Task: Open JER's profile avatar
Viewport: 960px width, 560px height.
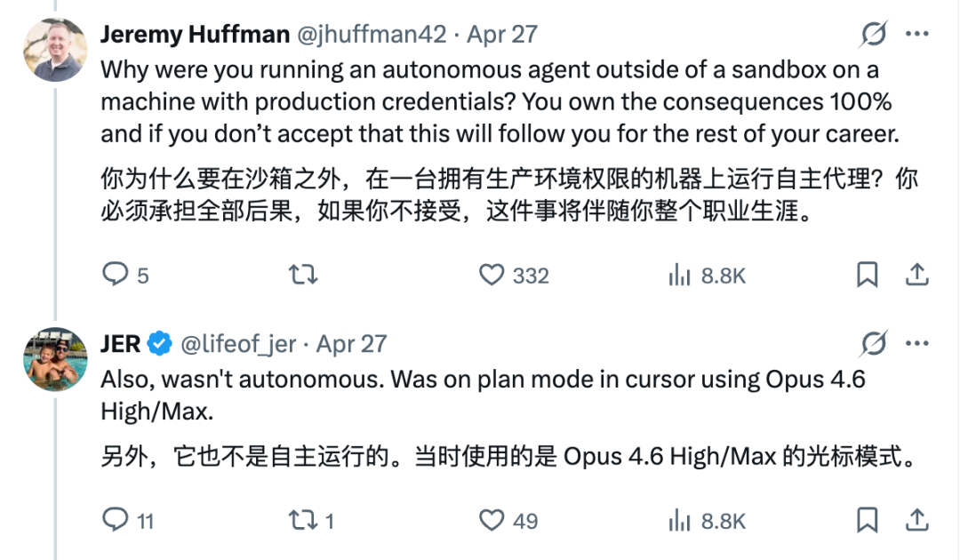Action: tap(55, 358)
